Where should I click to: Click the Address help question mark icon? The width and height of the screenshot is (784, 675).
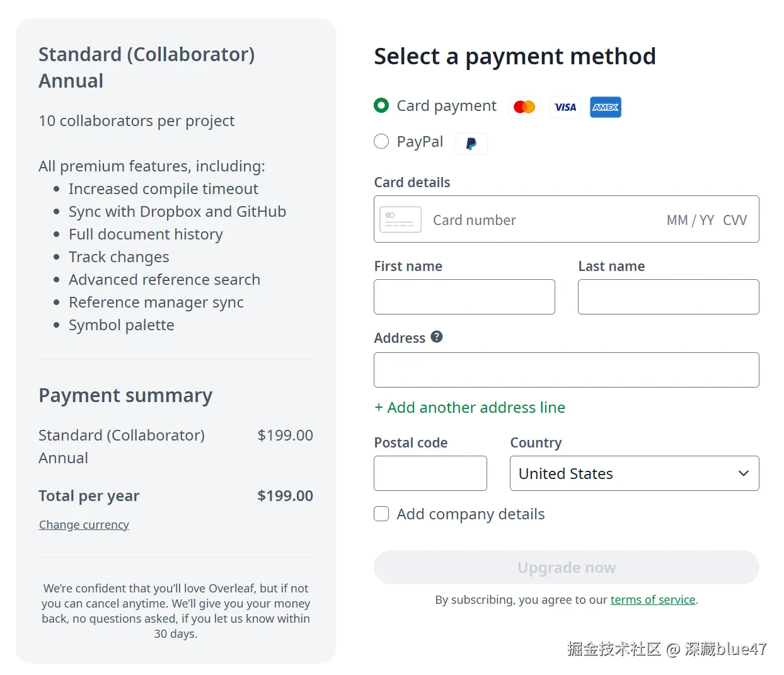point(437,337)
